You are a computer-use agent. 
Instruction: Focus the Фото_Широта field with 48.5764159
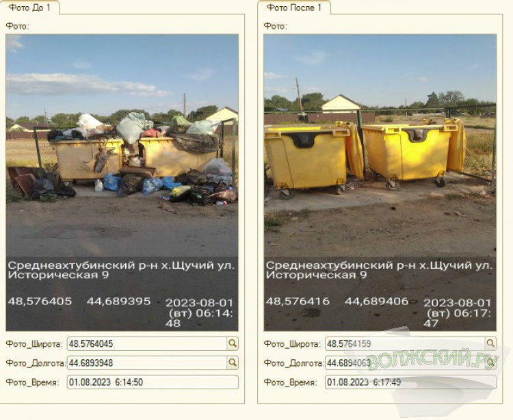click(405, 344)
